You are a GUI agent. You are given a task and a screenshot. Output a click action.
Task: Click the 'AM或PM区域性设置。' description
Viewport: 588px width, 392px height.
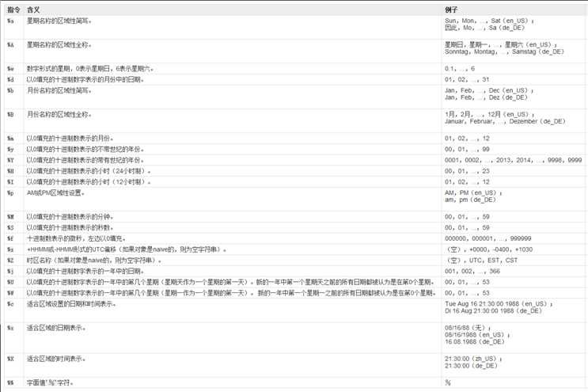[x=55, y=192]
